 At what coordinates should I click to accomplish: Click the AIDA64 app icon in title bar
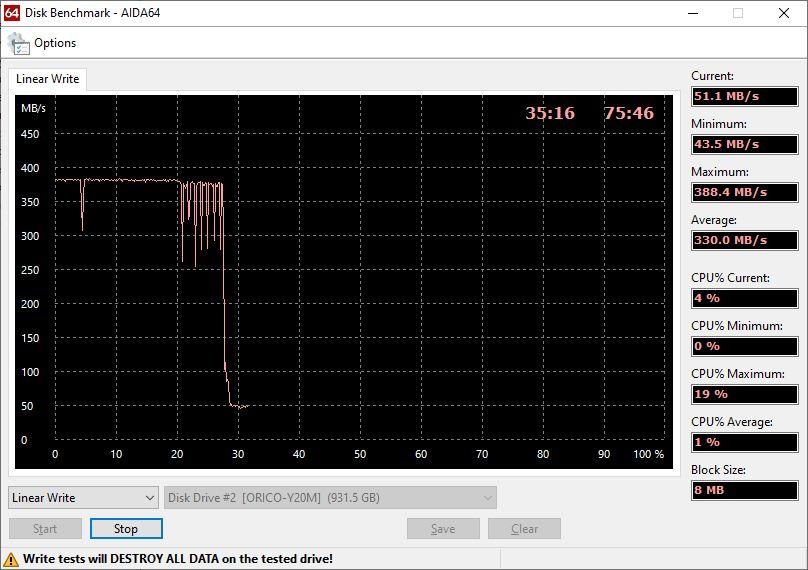tap(11, 13)
